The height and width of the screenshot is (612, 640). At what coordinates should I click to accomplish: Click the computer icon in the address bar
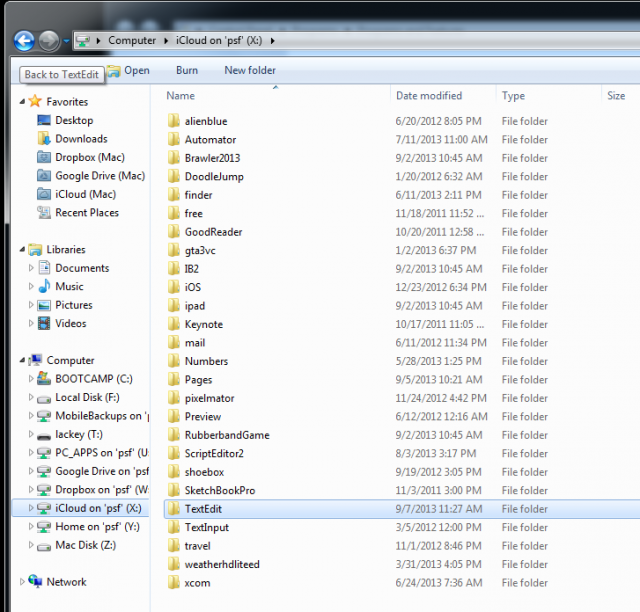coord(83,40)
